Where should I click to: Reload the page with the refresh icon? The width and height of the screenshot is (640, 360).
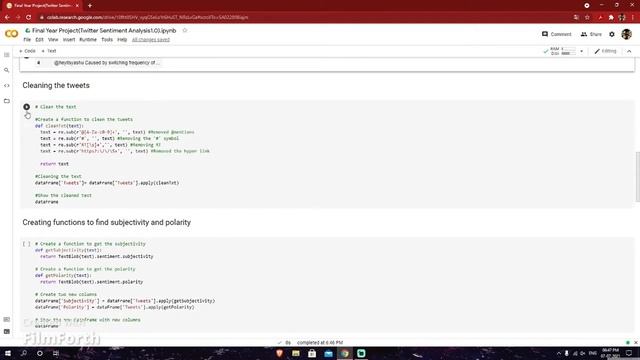(29, 17)
